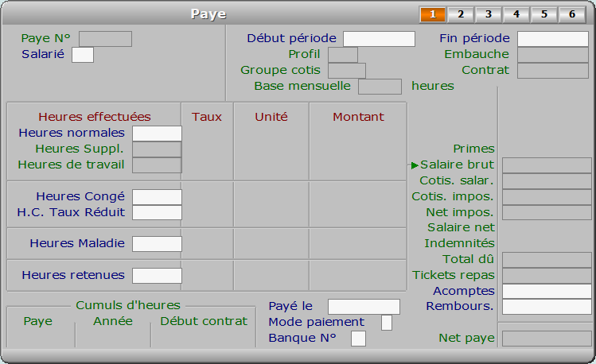The width and height of the screenshot is (596, 364).
Task: Focus the Heures Congé input
Action: (x=157, y=197)
